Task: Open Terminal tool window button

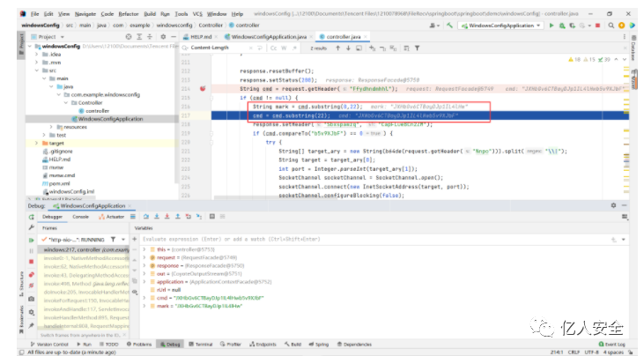Action: tap(201, 344)
